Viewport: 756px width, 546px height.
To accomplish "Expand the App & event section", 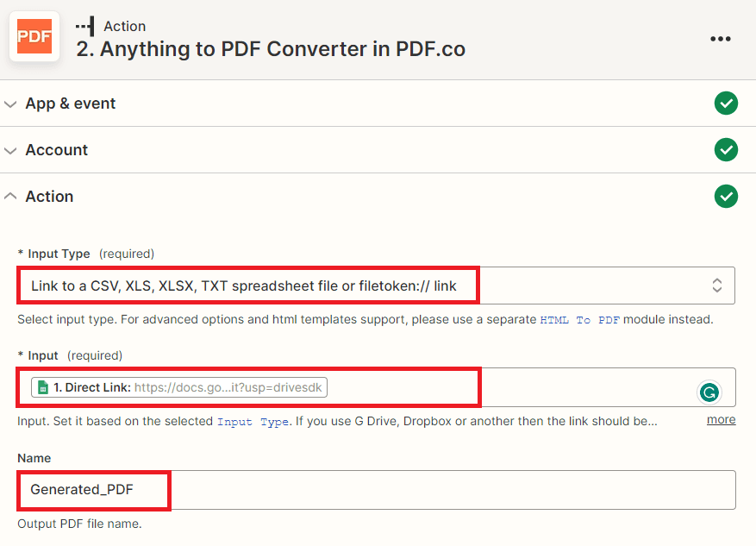I will [x=9, y=103].
